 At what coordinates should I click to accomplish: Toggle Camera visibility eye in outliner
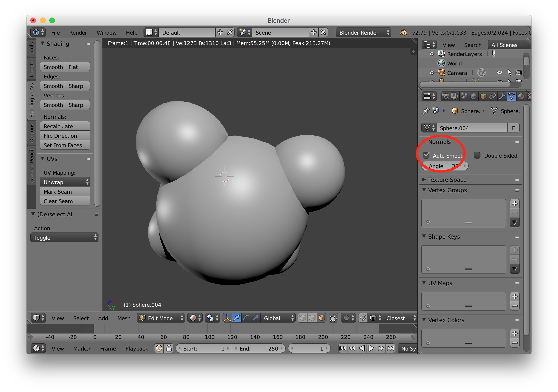[x=500, y=73]
